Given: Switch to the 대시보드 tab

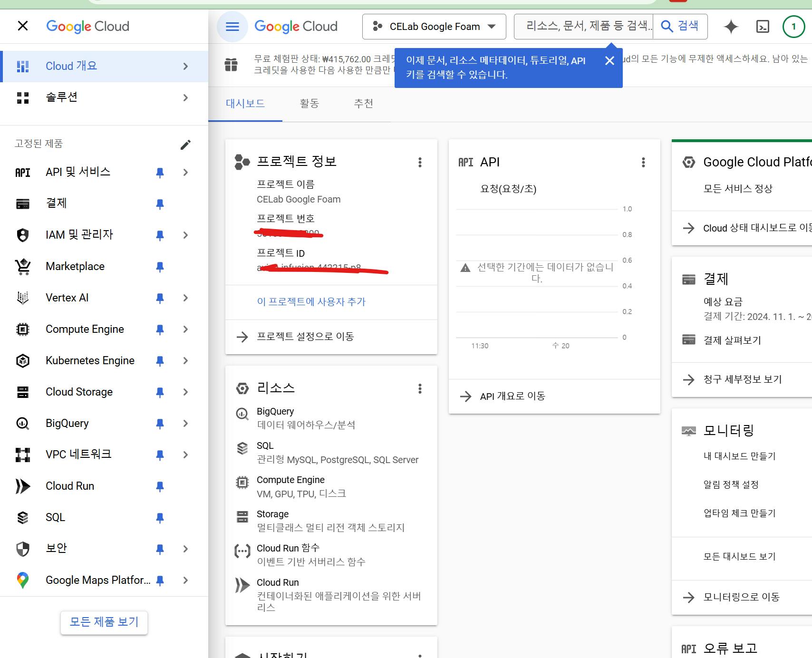Looking at the screenshot, I should pos(245,104).
